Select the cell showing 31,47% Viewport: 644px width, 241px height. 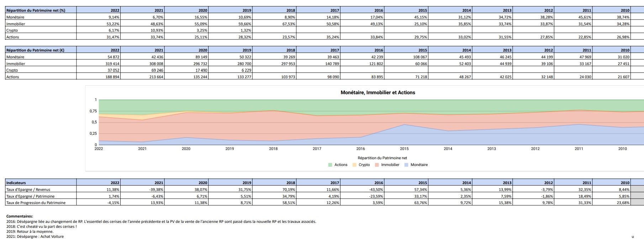point(98,37)
